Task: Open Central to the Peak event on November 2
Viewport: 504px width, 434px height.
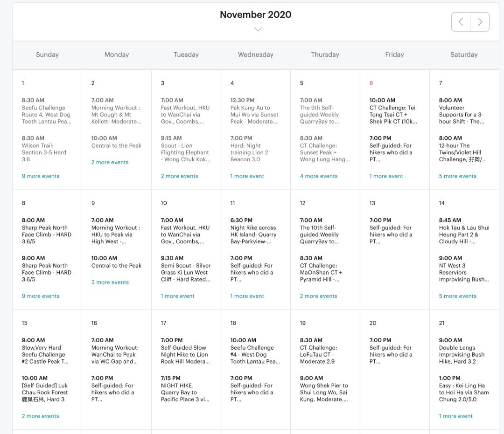Action: coord(116,145)
